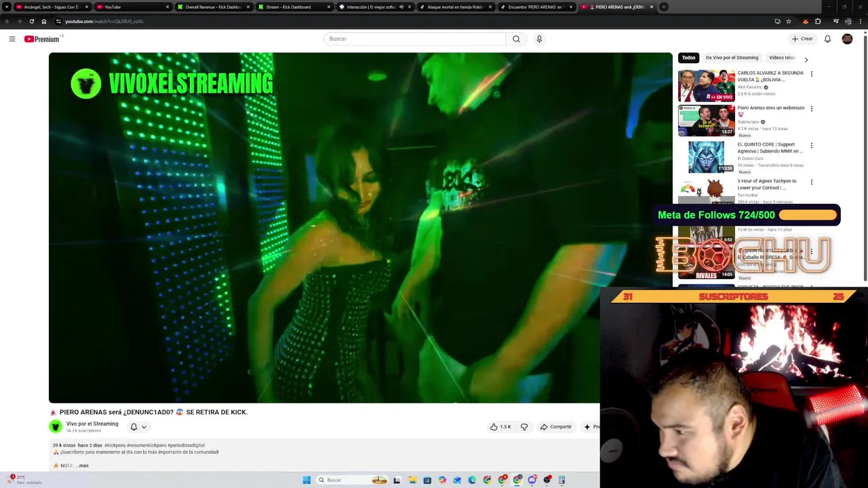Open weather widget showing 21°C
This screenshot has height=488, width=868.
coord(24,479)
